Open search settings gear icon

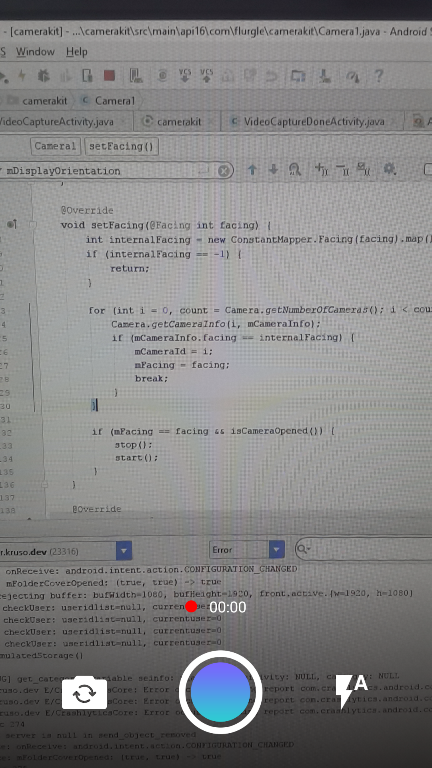coord(389,170)
